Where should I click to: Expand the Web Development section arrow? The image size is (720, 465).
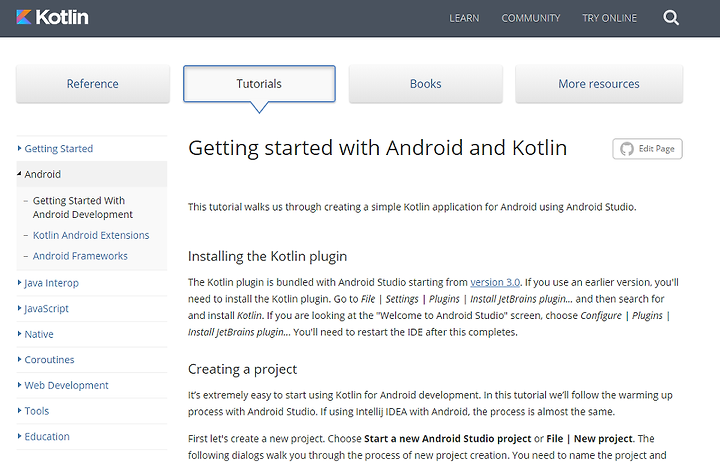coord(19,385)
